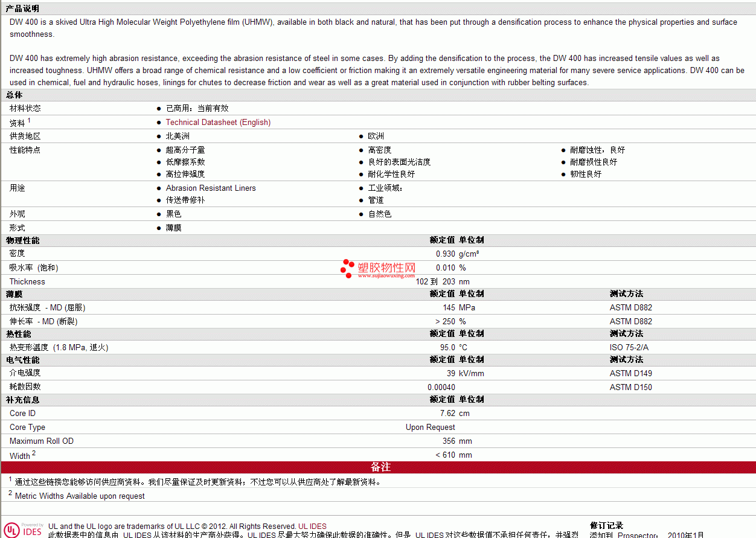This screenshot has height=538, width=756.
Task: Click the ASTM D149 test method
Action: click(631, 373)
